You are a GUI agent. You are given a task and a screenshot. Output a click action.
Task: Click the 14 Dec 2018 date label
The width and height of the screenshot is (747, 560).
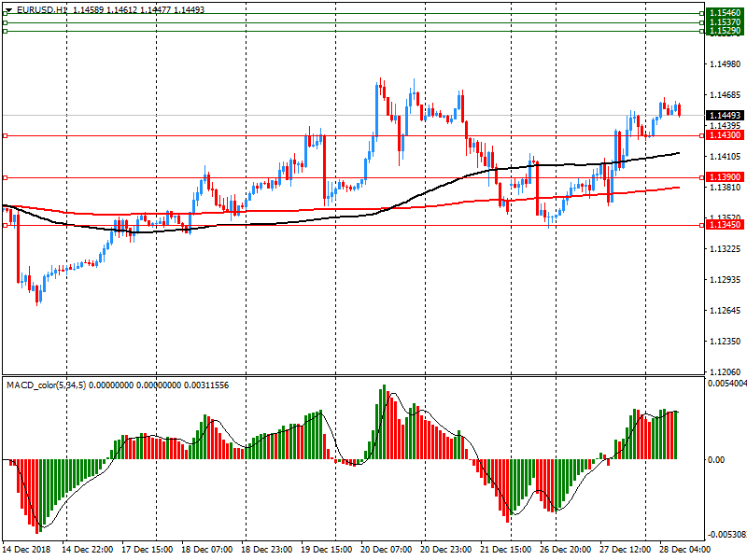pos(30,550)
